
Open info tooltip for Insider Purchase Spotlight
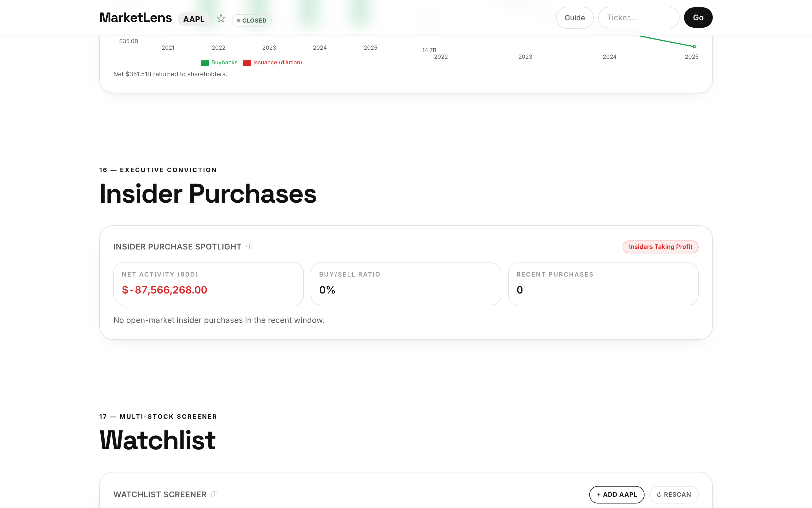click(249, 246)
